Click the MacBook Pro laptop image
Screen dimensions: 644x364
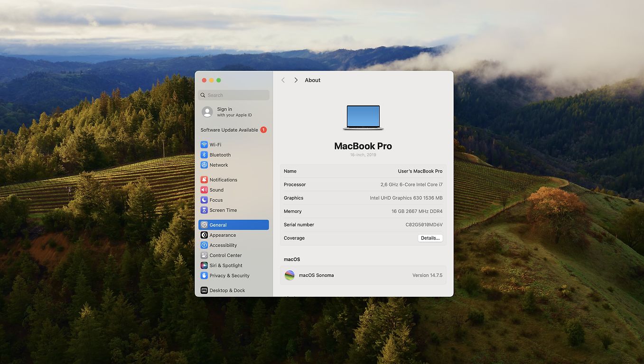[x=363, y=118]
